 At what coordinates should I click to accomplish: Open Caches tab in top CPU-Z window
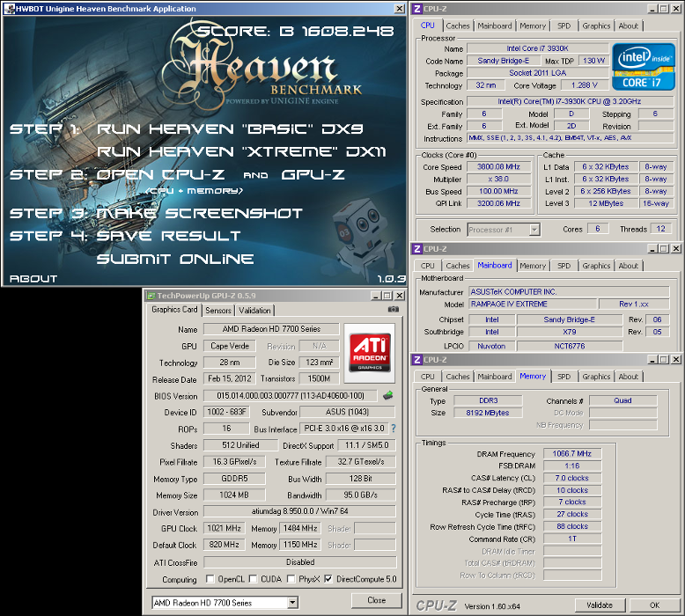(458, 26)
